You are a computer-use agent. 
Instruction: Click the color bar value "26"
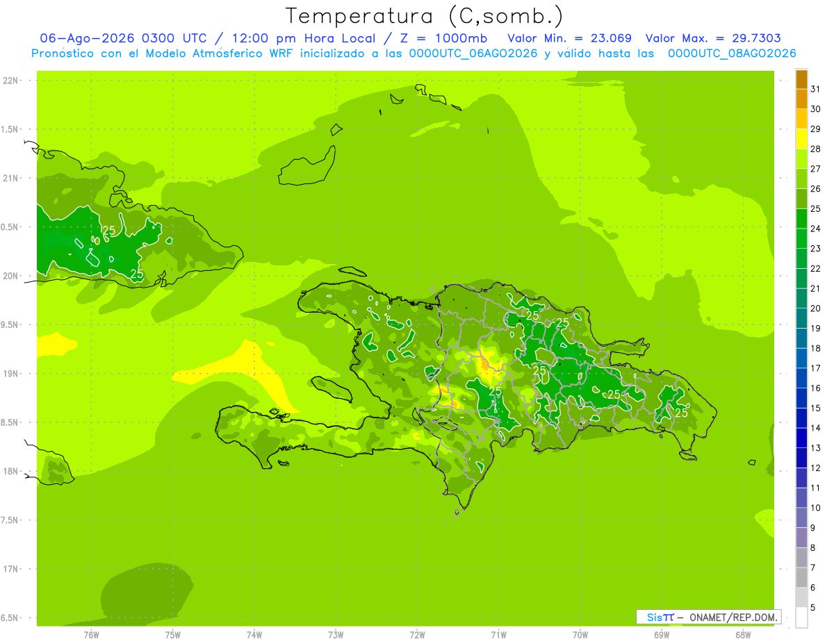(x=816, y=188)
